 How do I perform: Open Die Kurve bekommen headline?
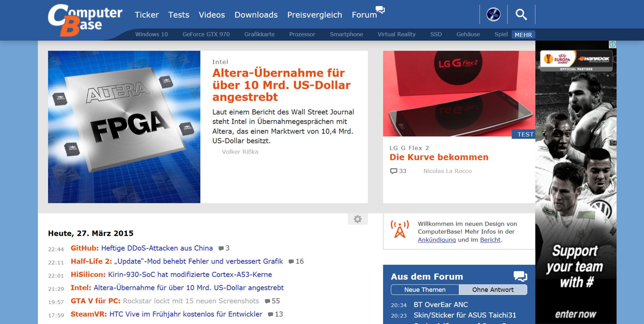(439, 157)
